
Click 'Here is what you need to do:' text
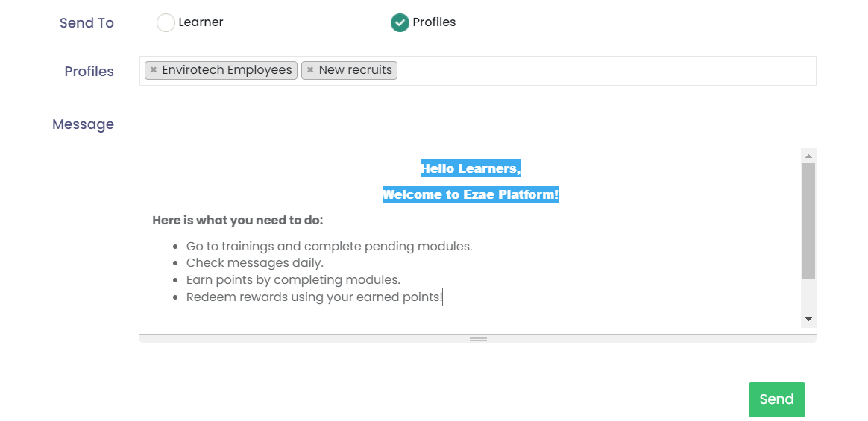[x=238, y=221]
